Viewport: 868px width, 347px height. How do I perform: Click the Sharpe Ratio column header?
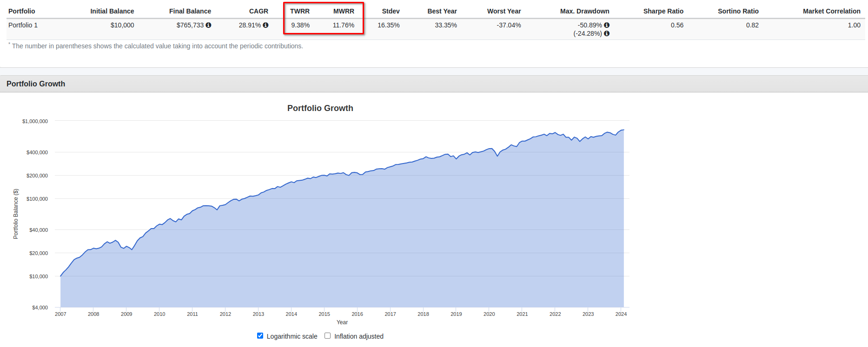(663, 11)
